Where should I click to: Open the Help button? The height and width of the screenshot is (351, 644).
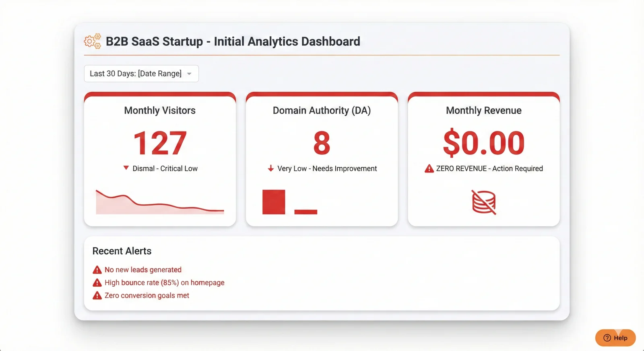pos(615,338)
